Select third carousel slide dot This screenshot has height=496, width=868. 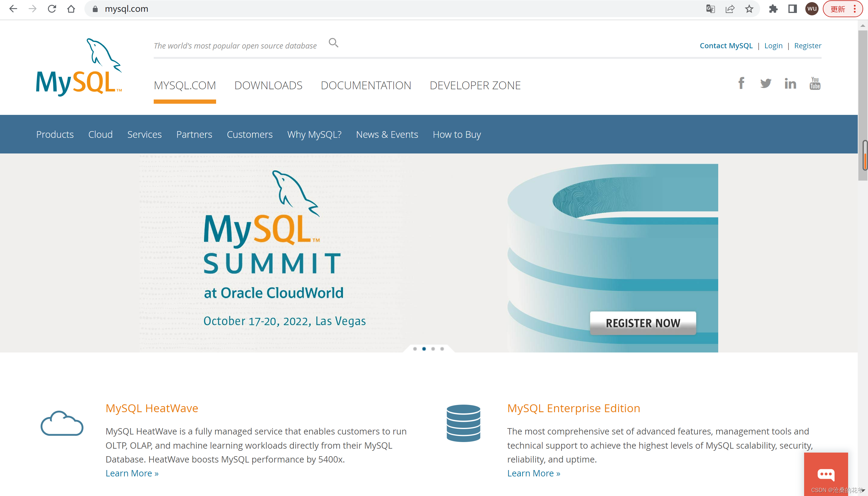pos(433,349)
